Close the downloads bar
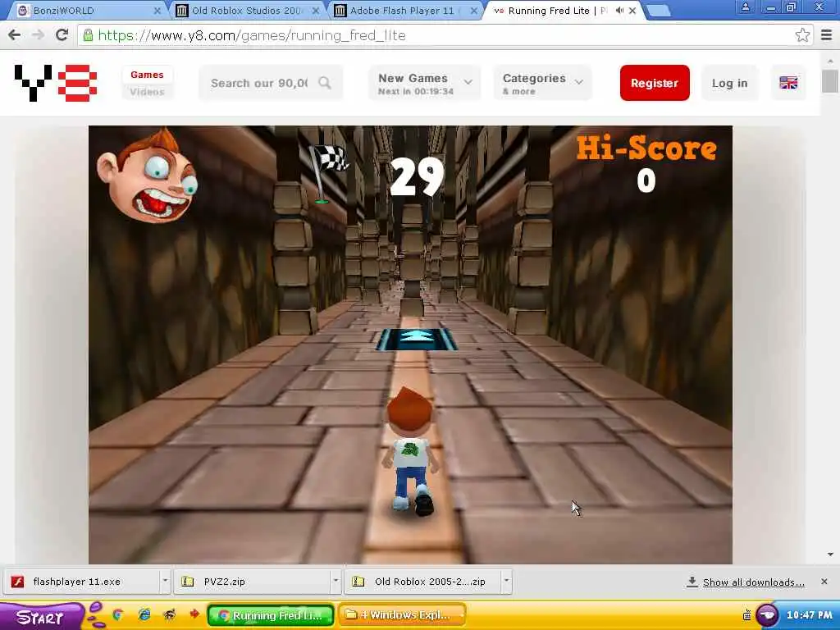The image size is (840, 630). coord(824,582)
